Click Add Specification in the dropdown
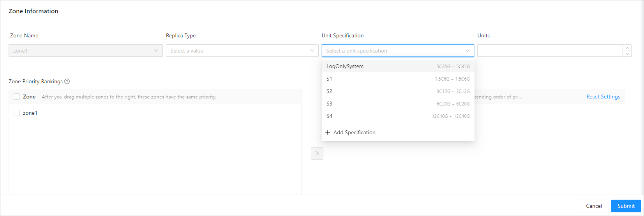This screenshot has height=216, width=644. click(x=354, y=132)
